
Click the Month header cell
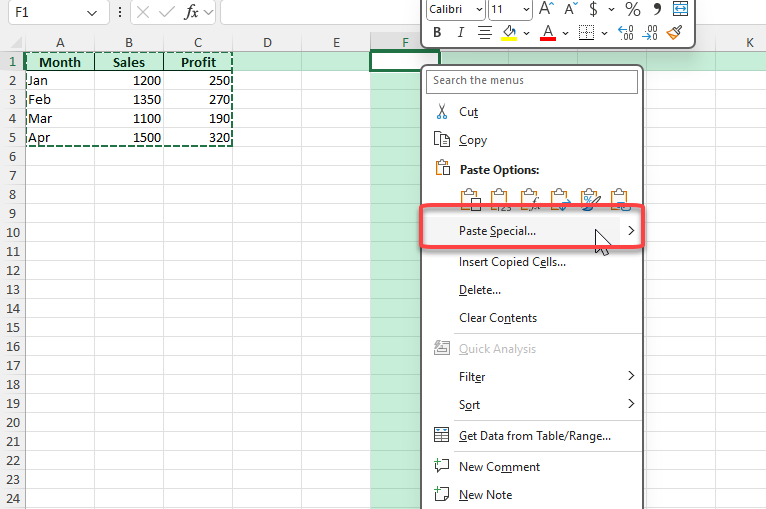click(60, 62)
